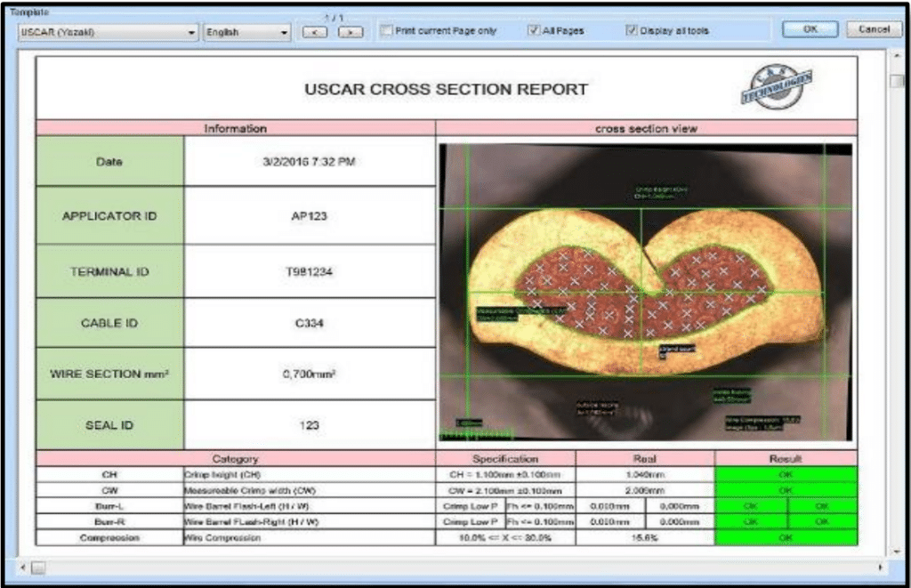Dismiss the dialog with Cancel
This screenshot has width=911, height=588.
874,28
